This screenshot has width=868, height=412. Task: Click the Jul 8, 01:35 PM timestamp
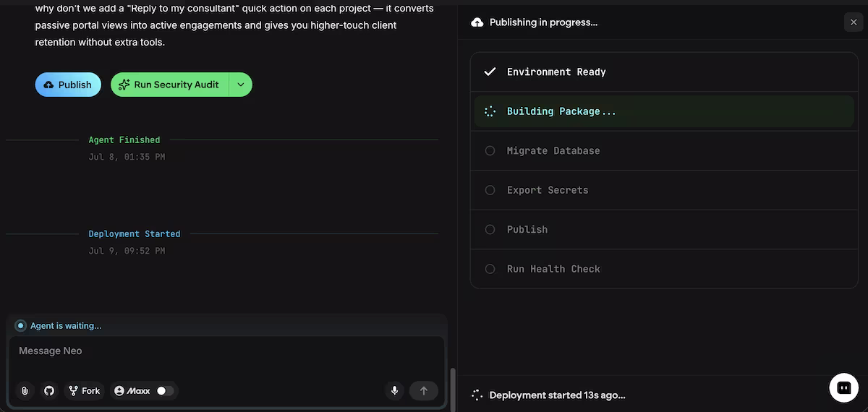tap(127, 157)
